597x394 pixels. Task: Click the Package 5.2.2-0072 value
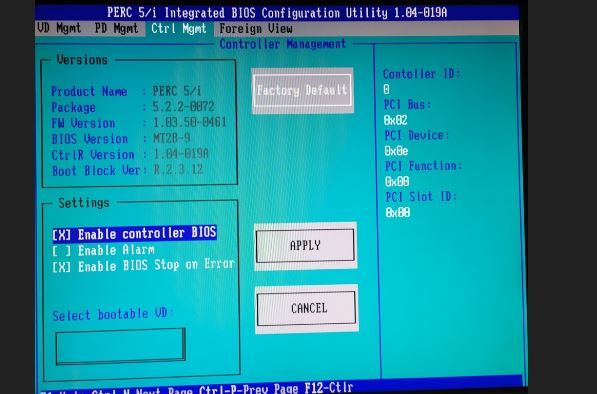click(x=184, y=106)
